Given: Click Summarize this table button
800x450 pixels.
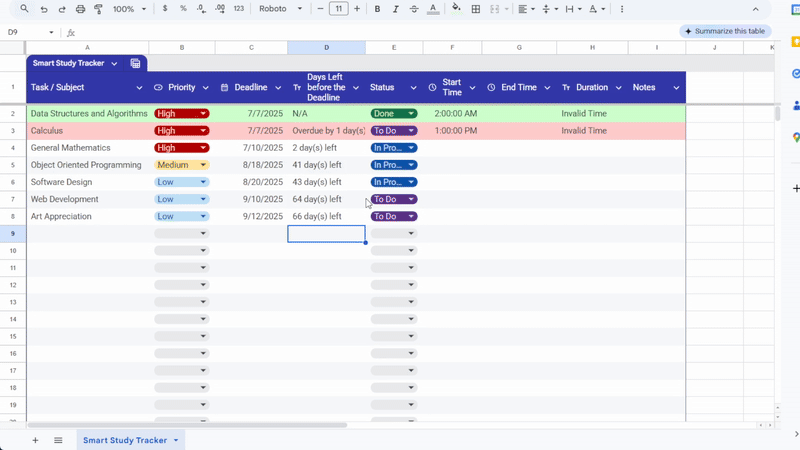Looking at the screenshot, I should 725,31.
